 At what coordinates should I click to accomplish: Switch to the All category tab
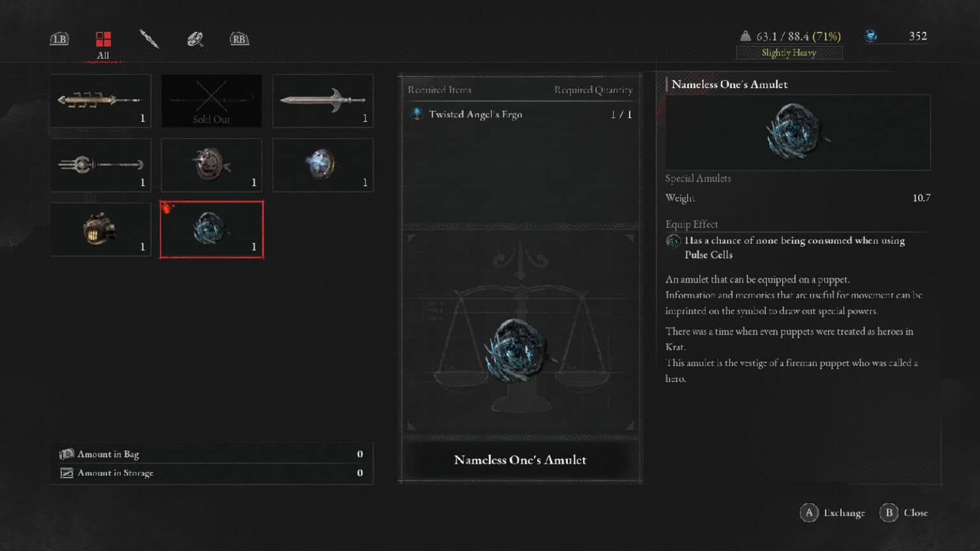pos(103,45)
